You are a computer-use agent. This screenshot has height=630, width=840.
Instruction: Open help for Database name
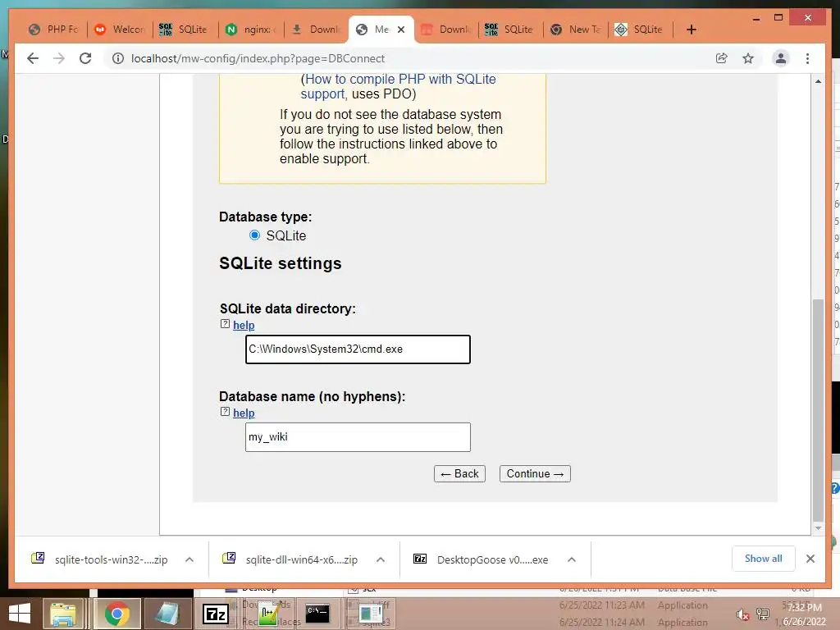244,413
